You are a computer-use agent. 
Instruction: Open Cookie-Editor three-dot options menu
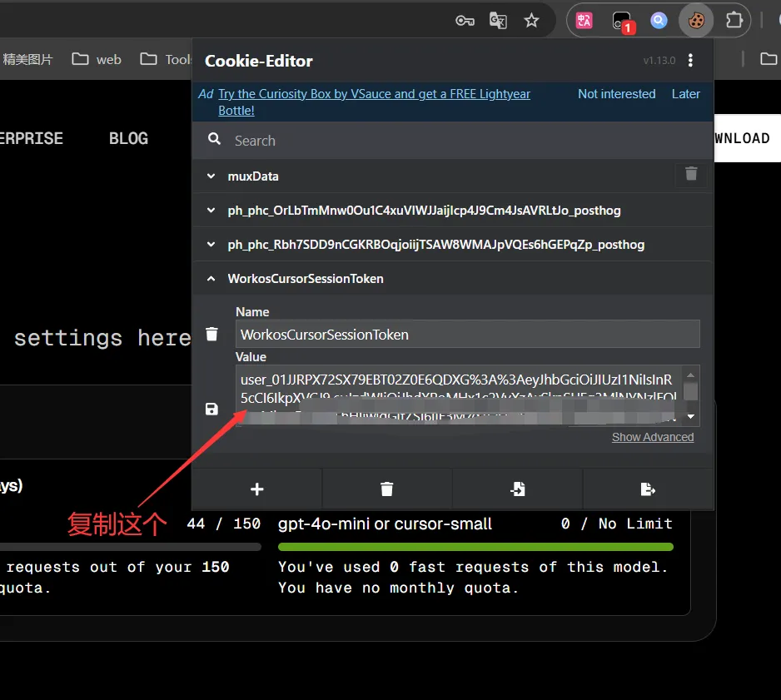(690, 60)
